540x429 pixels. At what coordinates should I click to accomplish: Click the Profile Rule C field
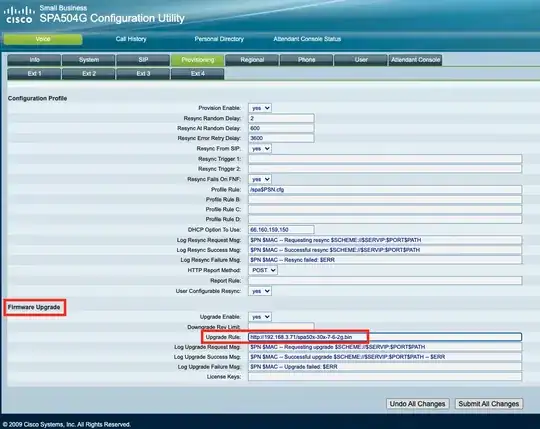[x=385, y=210]
